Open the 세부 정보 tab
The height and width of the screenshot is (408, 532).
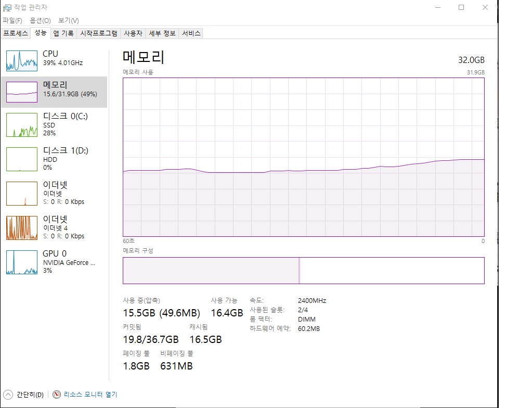pyautogui.click(x=162, y=33)
